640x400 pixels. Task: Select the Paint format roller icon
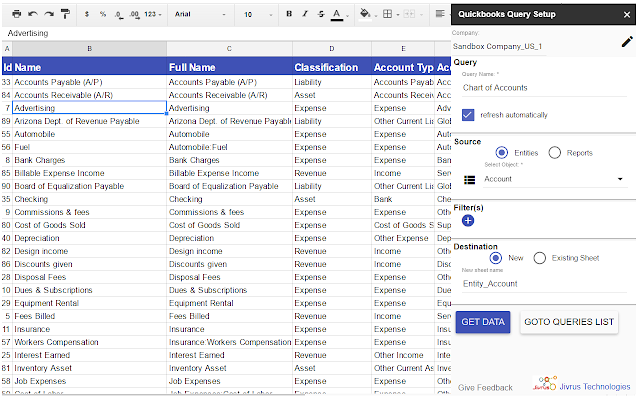tap(65, 14)
